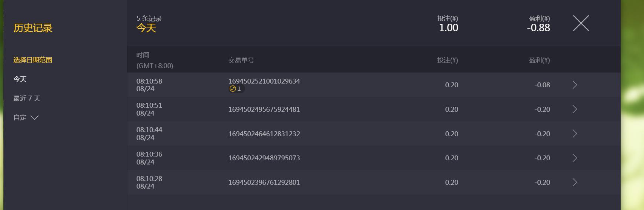Select transaction 1694502464612831232 row
The height and width of the screenshot is (210, 644).
(264, 134)
